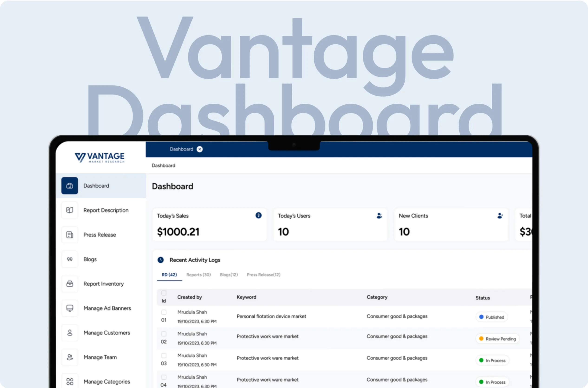588x388 pixels.
Task: Toggle the select-all checkbox in table header
Action: click(x=163, y=293)
